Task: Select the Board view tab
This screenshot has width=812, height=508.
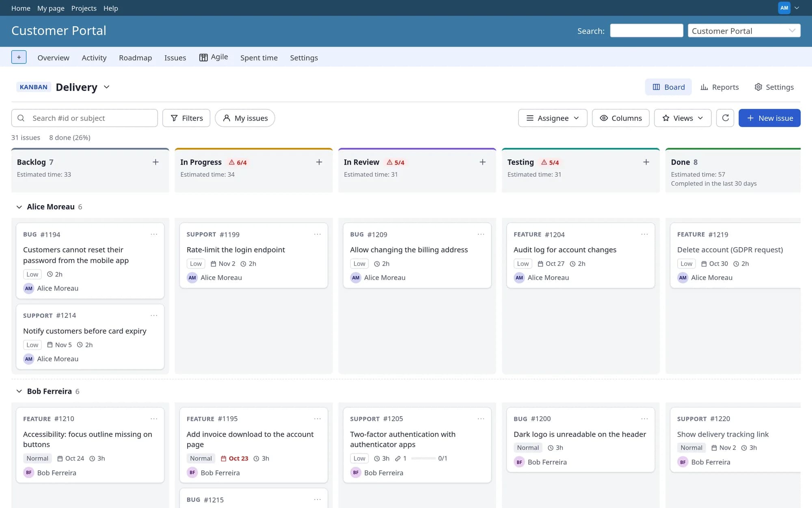Action: tap(668, 87)
